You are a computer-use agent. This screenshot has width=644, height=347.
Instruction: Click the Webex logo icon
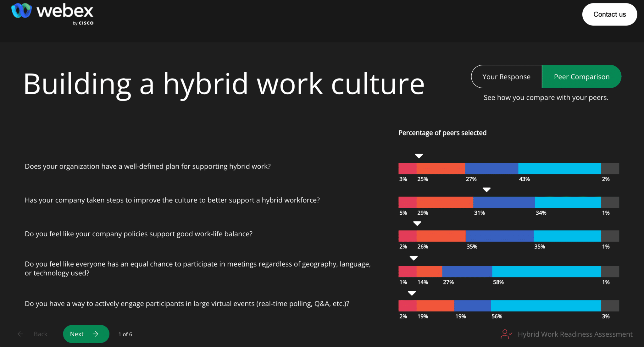click(x=21, y=11)
